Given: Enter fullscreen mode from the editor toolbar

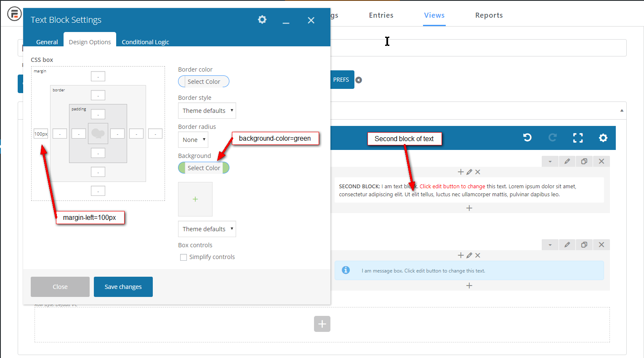Looking at the screenshot, I should pos(578,138).
